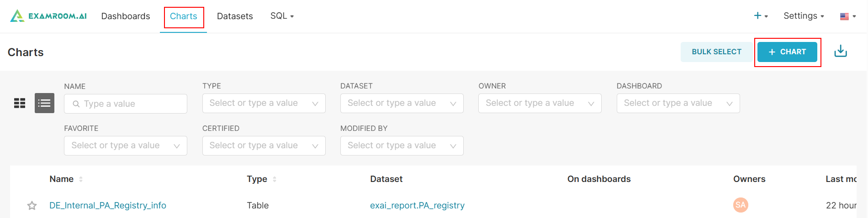This screenshot has height=218, width=868.
Task: Switch to list view
Action: [x=44, y=103]
